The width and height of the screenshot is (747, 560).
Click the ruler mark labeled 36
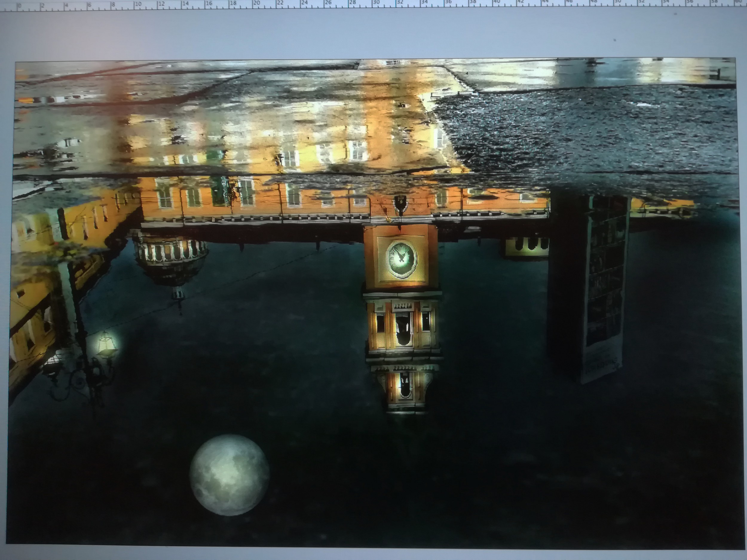click(448, 2)
